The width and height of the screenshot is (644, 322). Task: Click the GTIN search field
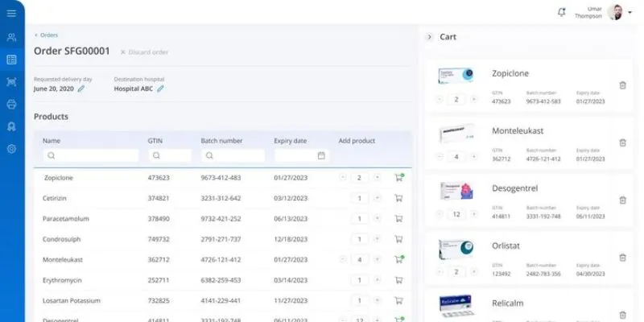pyautogui.click(x=170, y=155)
